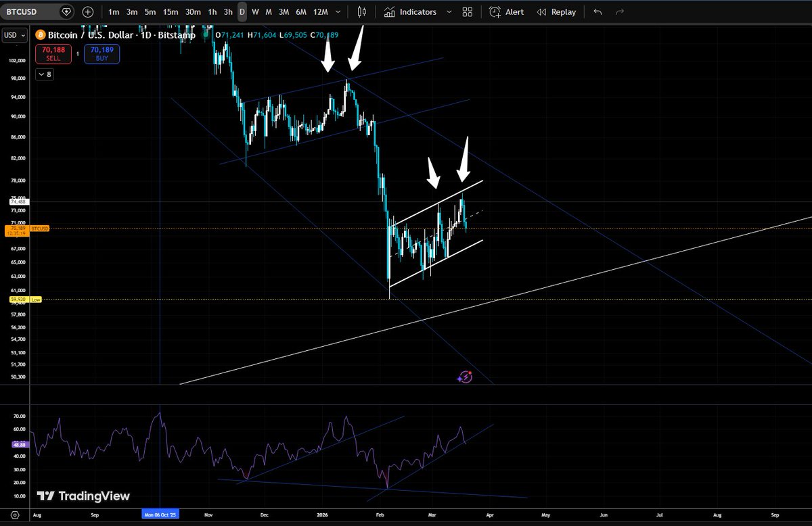This screenshot has width=812, height=526.
Task: Create a new Alert
Action: pos(506,12)
